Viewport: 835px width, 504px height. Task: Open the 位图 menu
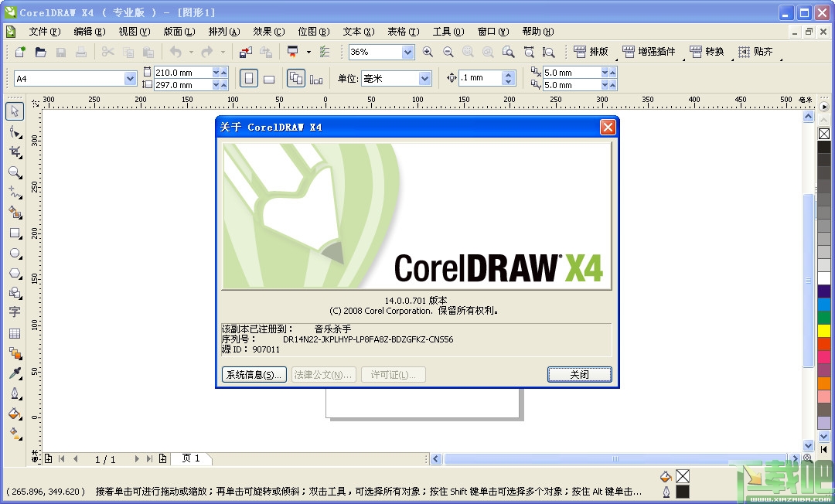pos(314,32)
